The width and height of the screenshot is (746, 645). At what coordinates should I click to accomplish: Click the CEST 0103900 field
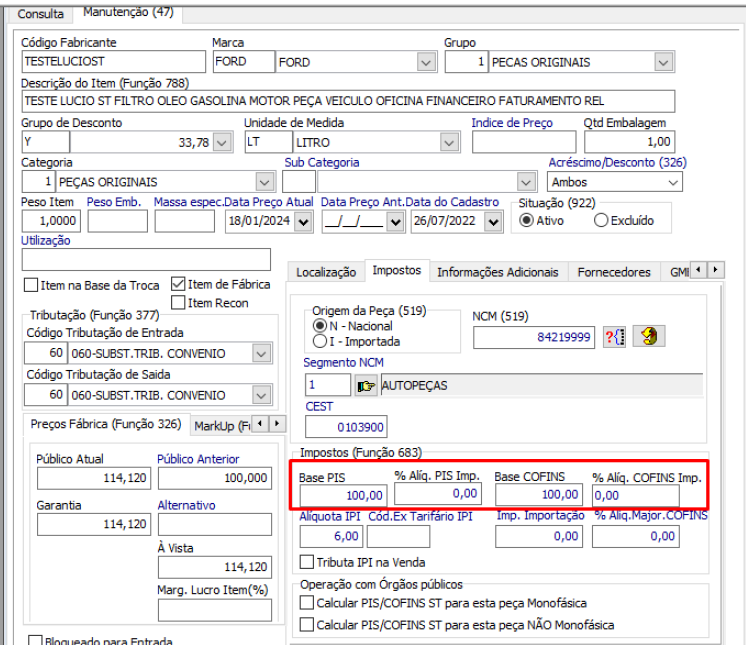[x=346, y=427]
